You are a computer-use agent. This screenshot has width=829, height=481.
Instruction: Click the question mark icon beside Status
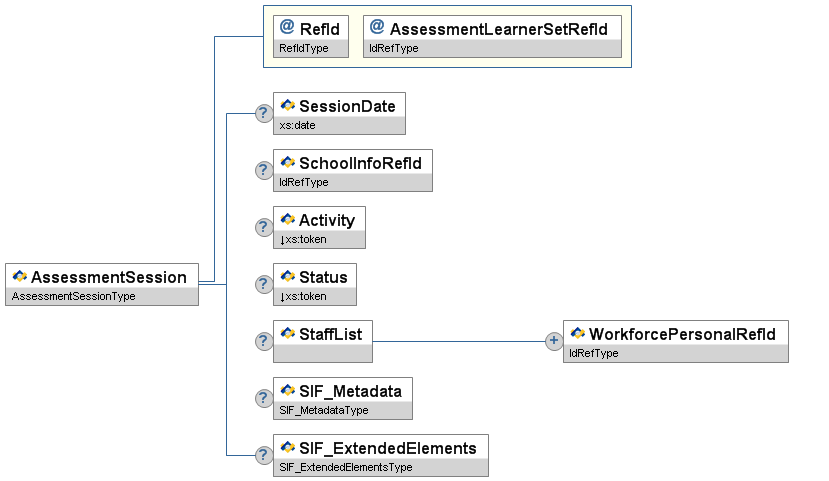coord(264,284)
